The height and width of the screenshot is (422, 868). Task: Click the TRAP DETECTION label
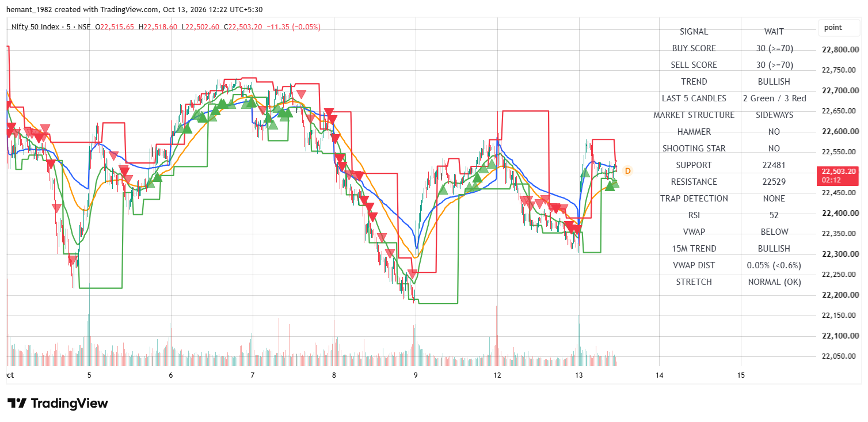click(694, 199)
